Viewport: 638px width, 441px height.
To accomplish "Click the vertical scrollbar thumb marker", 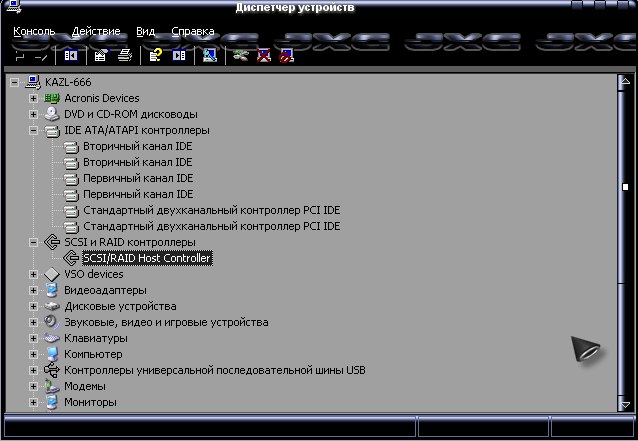I will 625,187.
